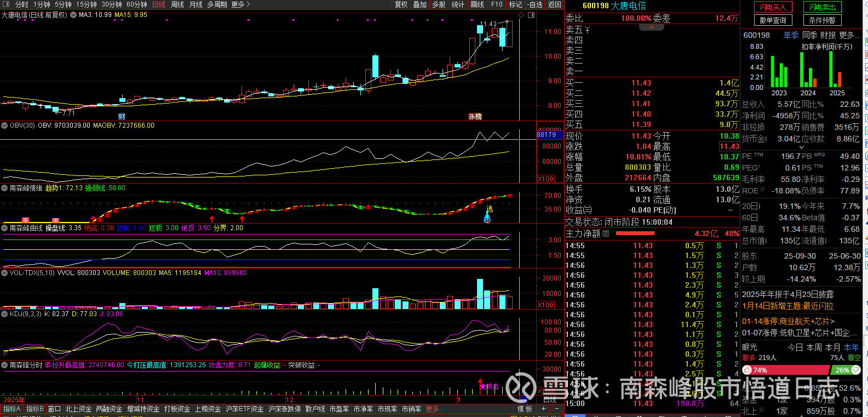This screenshot has height=417, width=868.
Task: Select the 两融资金 indicator tab
Action: (x=109, y=409)
